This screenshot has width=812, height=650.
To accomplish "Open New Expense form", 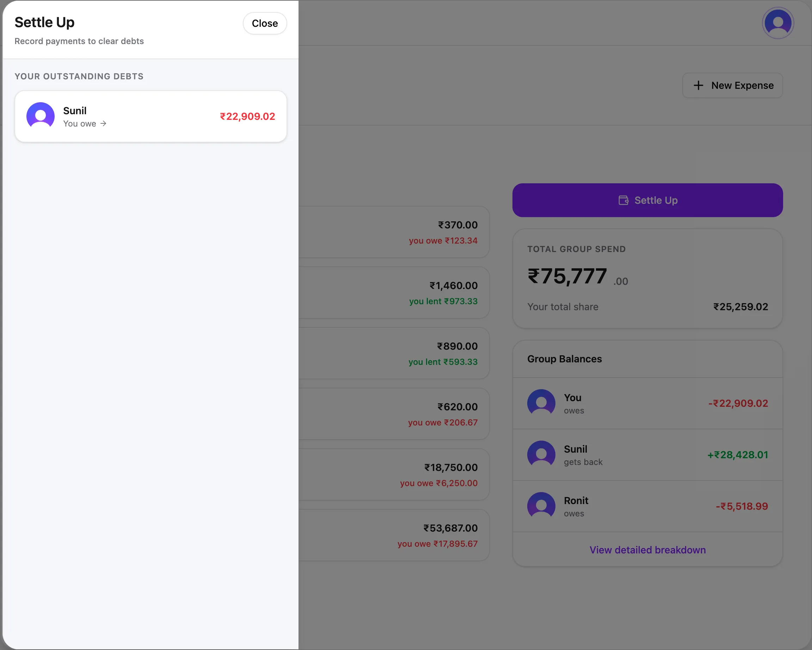I will 732,85.
